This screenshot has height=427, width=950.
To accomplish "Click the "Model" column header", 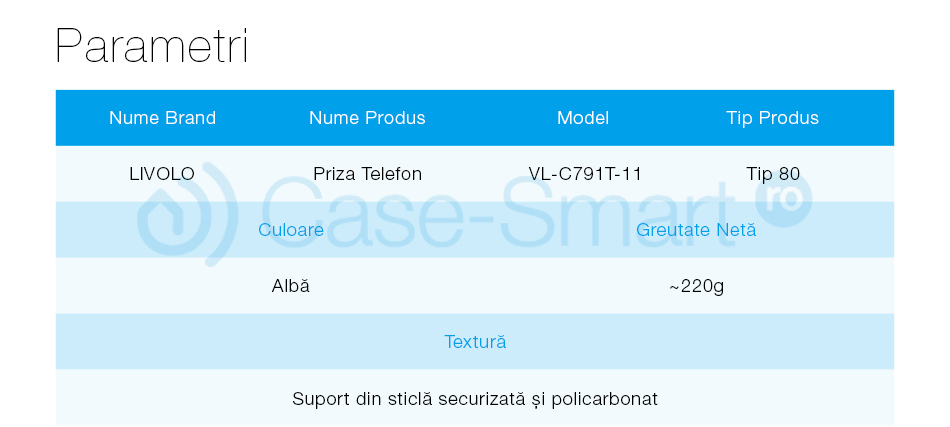I will pyautogui.click(x=583, y=118).
